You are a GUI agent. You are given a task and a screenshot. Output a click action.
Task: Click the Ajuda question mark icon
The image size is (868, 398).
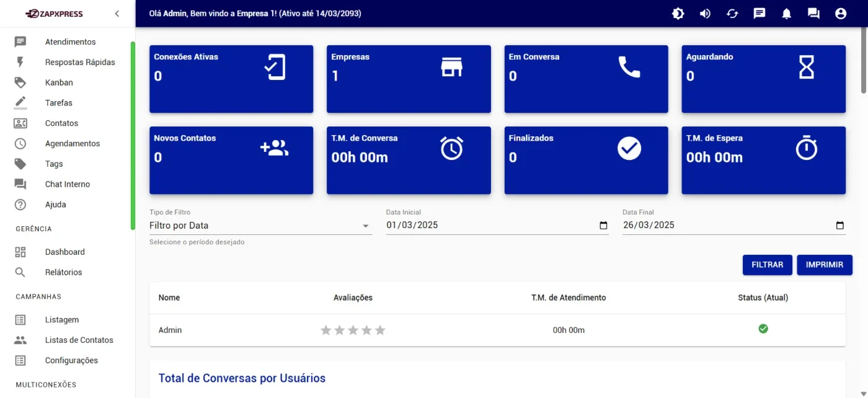coord(20,205)
